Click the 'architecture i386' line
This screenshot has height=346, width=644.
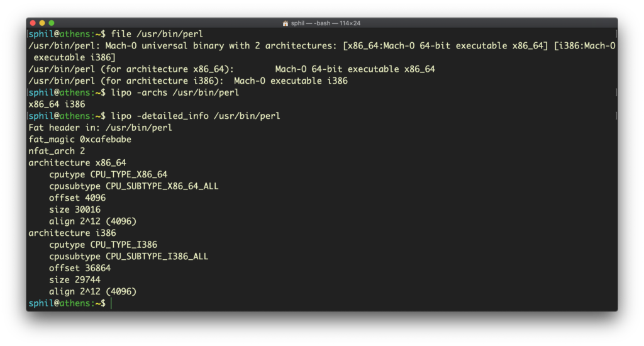tap(72, 233)
